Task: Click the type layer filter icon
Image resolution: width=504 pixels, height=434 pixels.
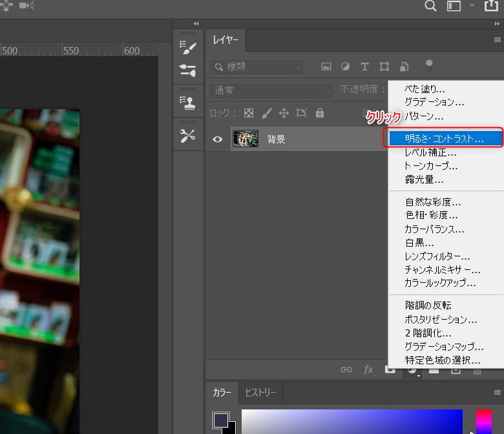Action: pos(364,67)
